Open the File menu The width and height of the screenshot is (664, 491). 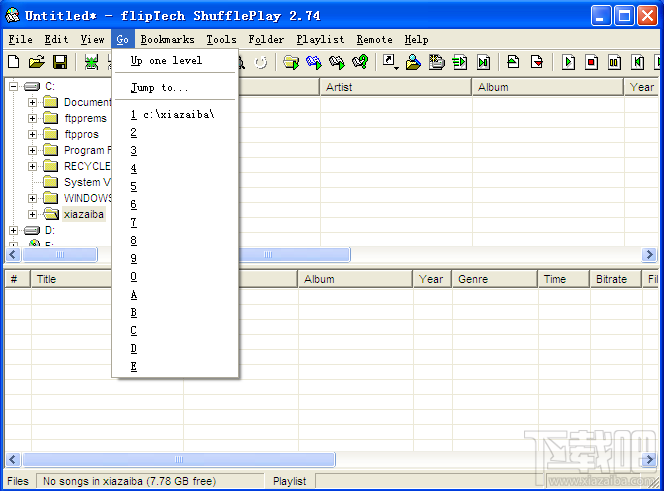coord(20,39)
